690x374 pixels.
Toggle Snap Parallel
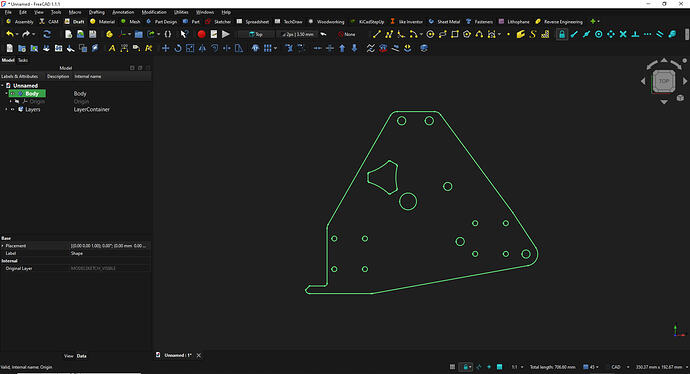pos(660,34)
